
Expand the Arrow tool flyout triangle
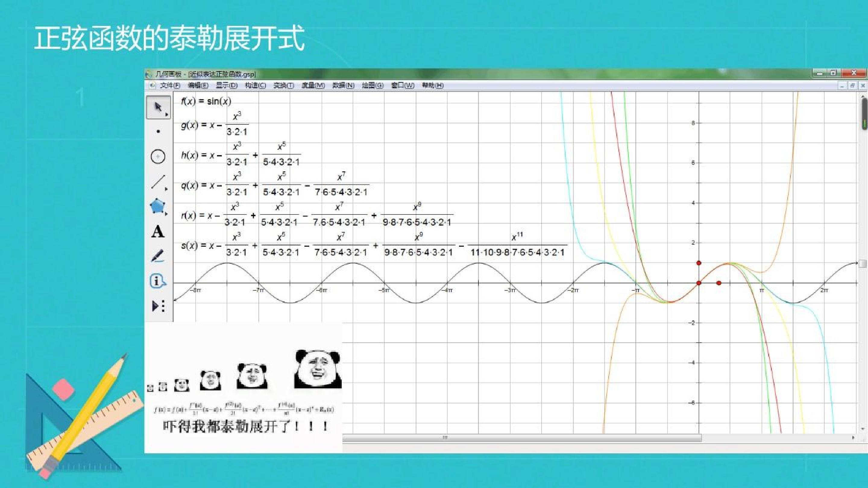[166, 114]
